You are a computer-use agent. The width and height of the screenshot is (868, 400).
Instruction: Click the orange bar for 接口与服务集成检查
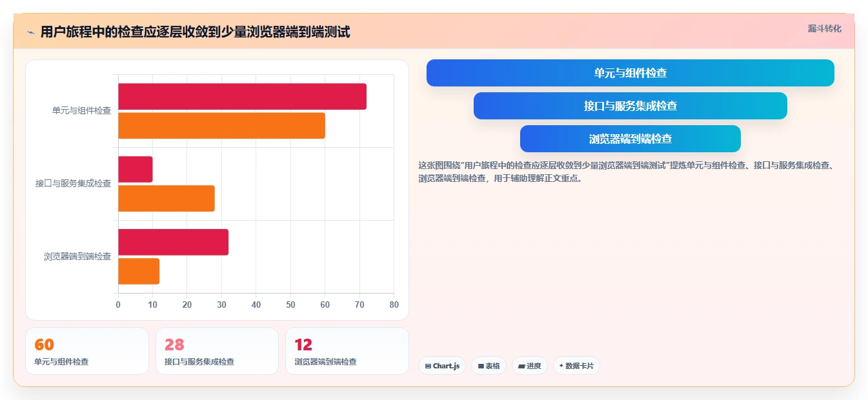coord(167,198)
